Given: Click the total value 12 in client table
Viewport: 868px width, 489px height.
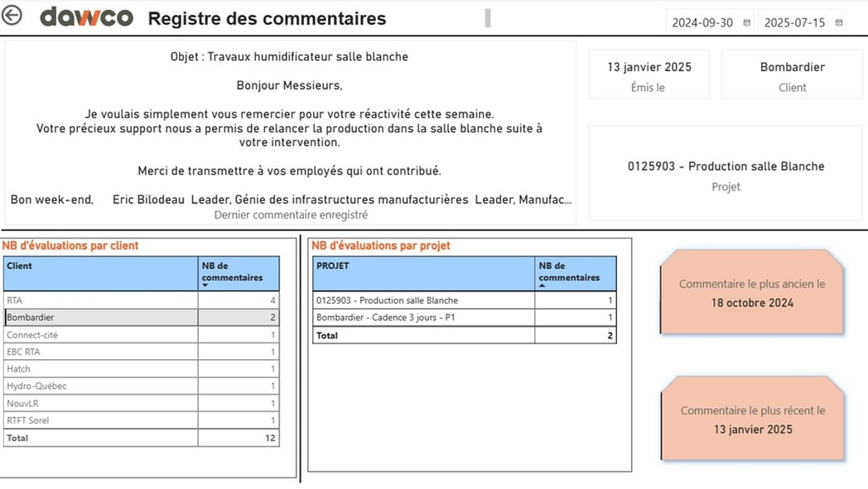Looking at the screenshot, I should click(x=270, y=438).
